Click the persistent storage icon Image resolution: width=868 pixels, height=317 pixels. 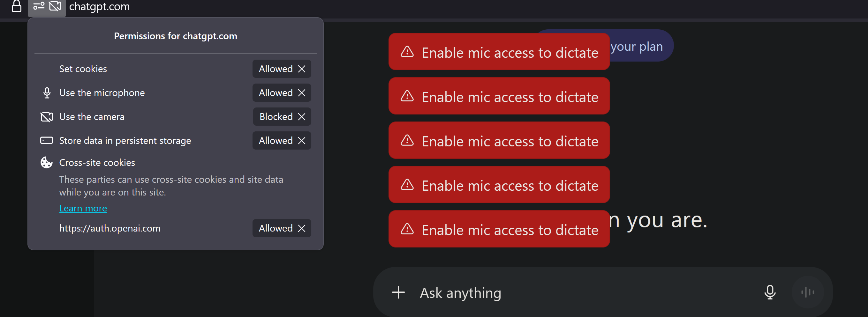(47, 140)
